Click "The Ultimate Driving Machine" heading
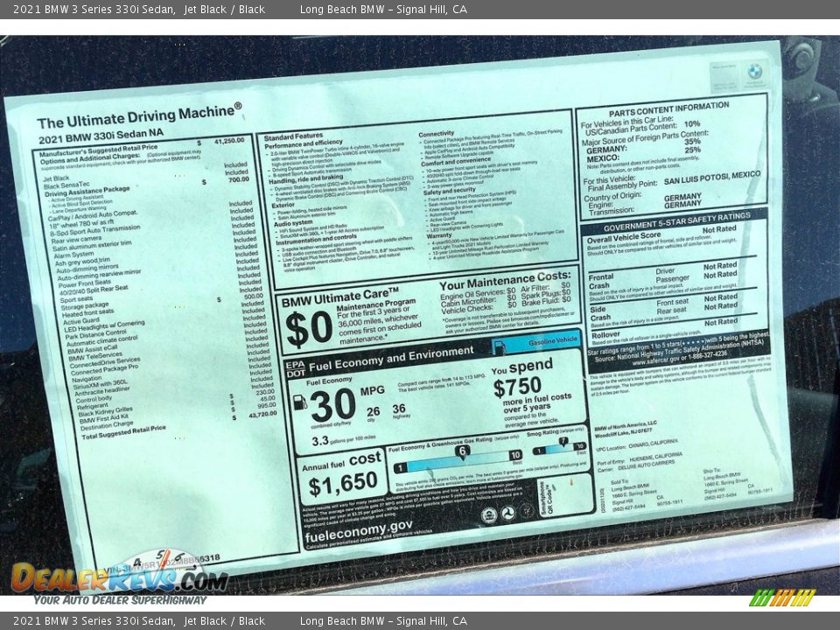 pos(139,116)
